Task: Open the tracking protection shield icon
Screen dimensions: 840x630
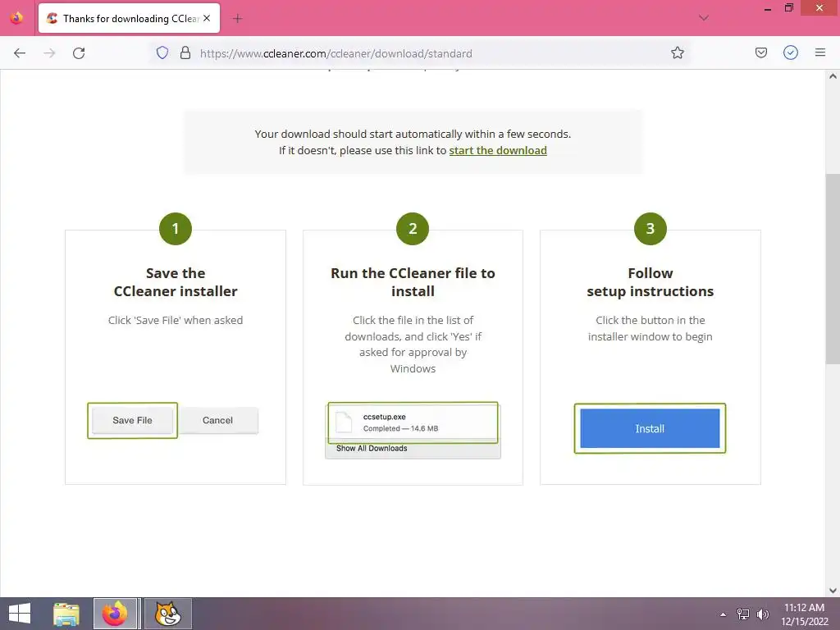Action: 162,52
